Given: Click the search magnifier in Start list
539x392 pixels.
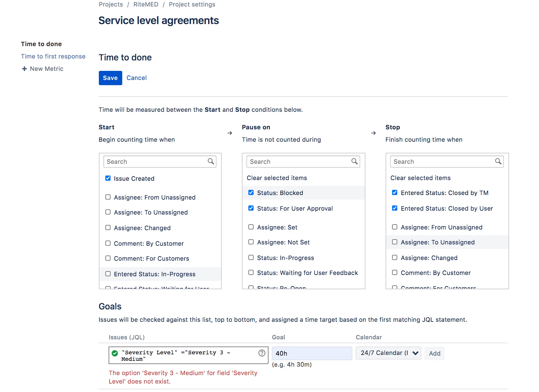Looking at the screenshot, I should click(x=211, y=161).
